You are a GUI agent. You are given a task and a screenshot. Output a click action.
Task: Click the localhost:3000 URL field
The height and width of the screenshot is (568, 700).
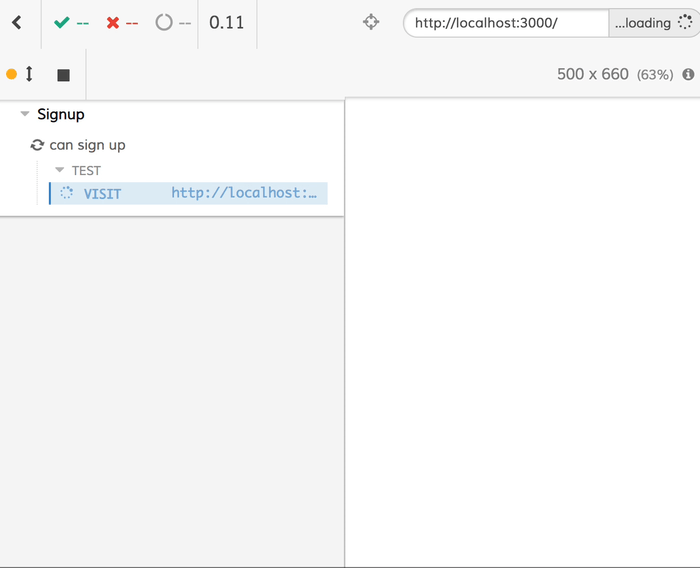(505, 23)
